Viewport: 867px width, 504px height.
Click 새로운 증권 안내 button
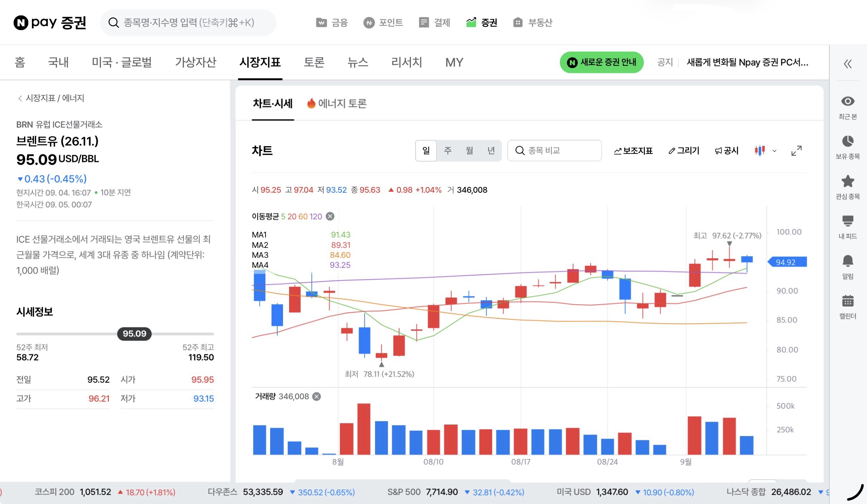pos(602,62)
